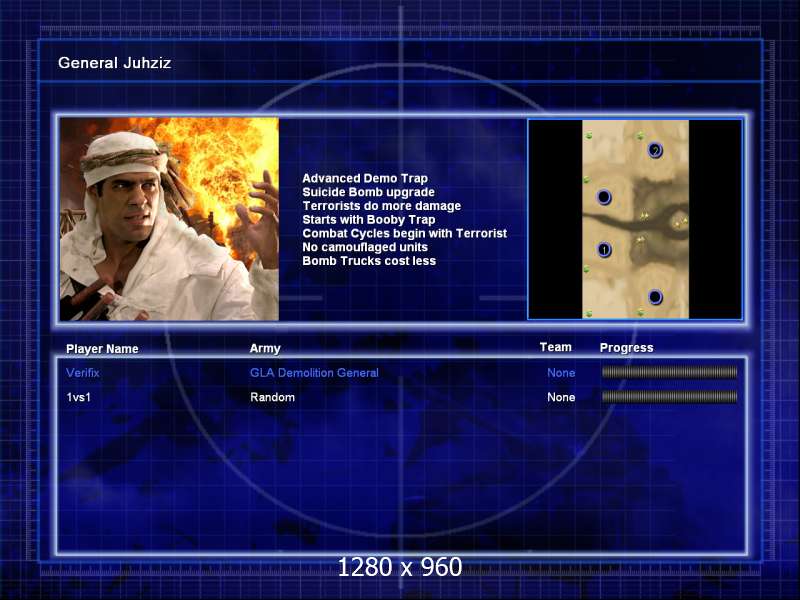Select the unnumbered start marker beneath marker 1
The height and width of the screenshot is (600, 800).
click(x=655, y=297)
